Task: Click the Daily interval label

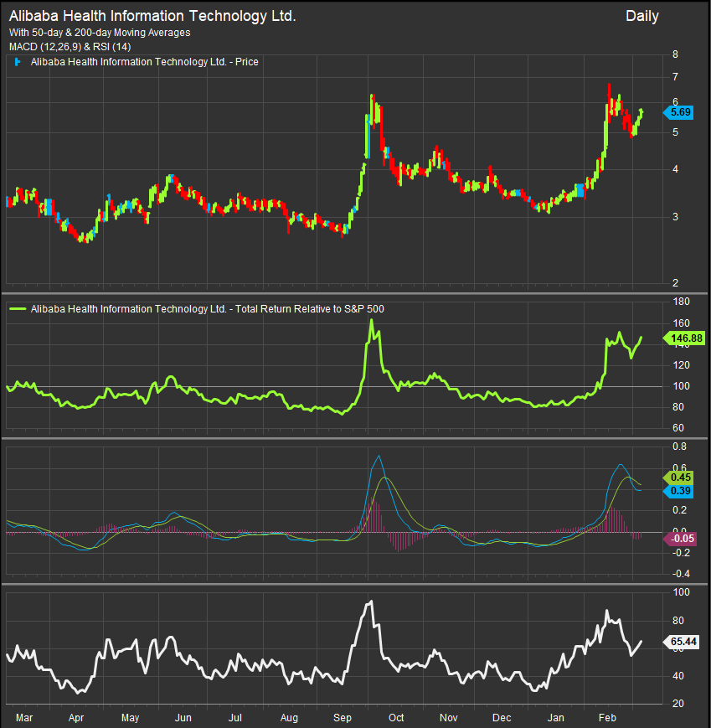Action: pyautogui.click(x=641, y=16)
